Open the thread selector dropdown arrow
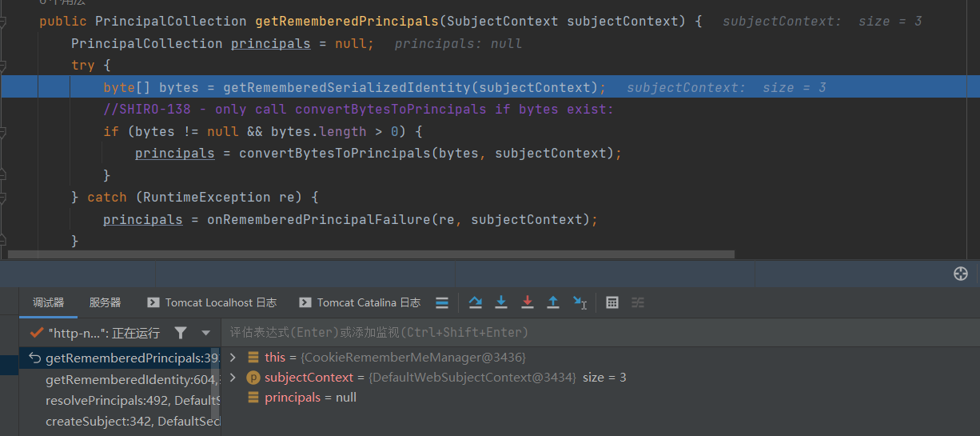The width and height of the screenshot is (980, 436). [206, 333]
